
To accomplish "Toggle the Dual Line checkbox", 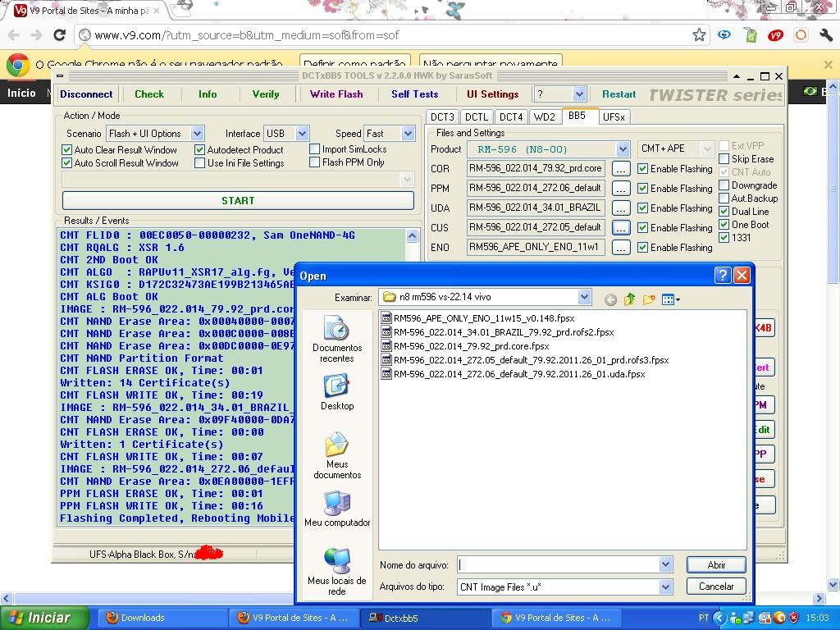I will pos(724,212).
